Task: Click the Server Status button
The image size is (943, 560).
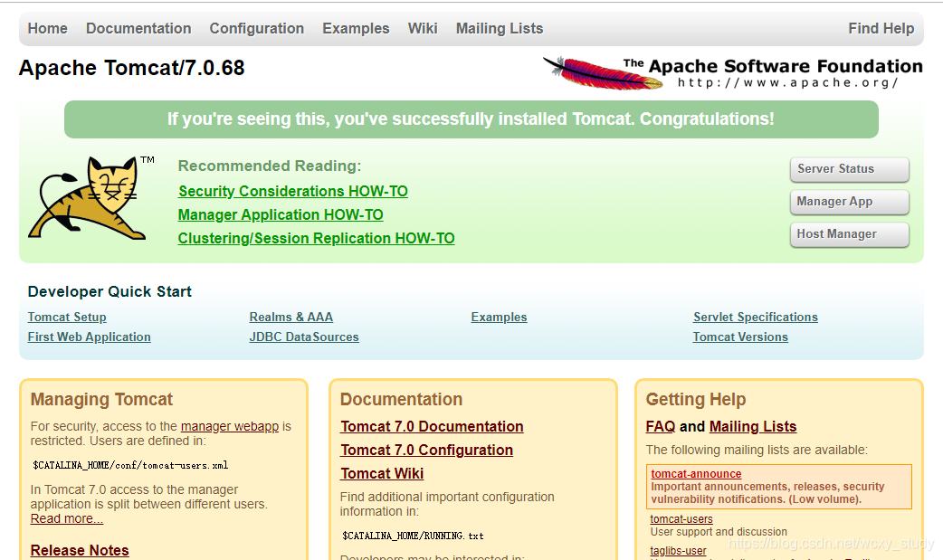Action: click(x=849, y=169)
